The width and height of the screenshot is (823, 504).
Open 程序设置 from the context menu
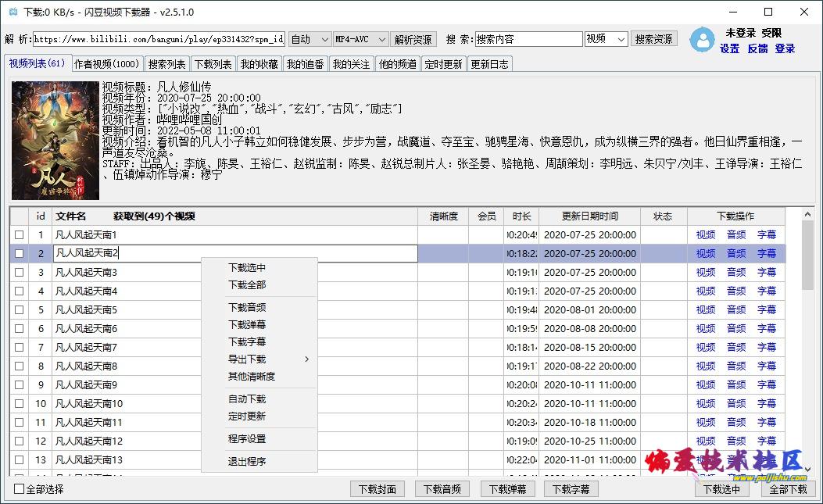click(247, 439)
